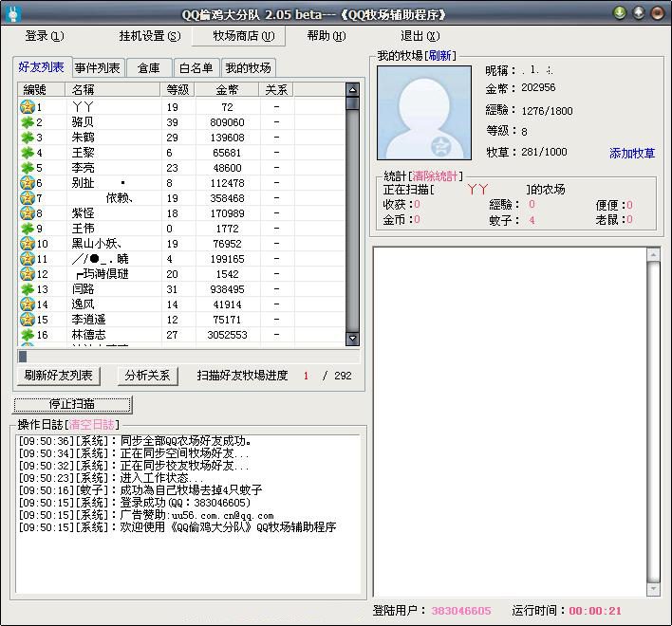Switch to the 好友列表 tab
This screenshot has height=626, width=672.
point(42,67)
